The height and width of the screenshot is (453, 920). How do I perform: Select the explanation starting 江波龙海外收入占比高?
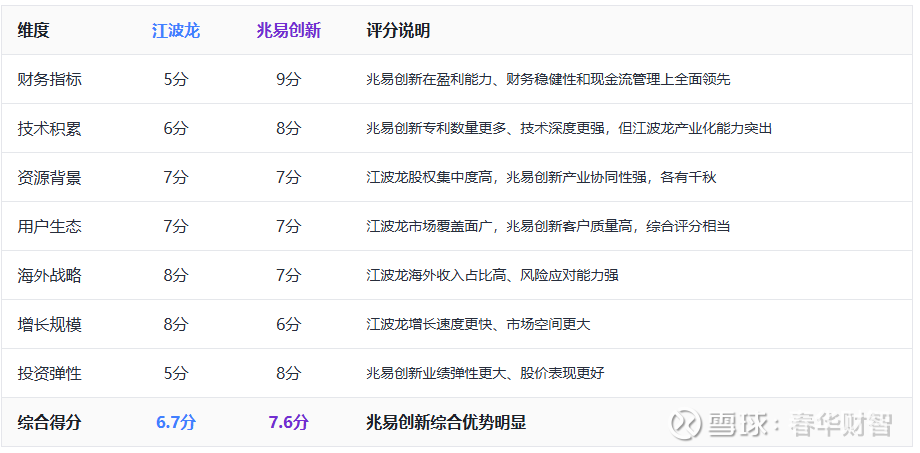(492, 275)
